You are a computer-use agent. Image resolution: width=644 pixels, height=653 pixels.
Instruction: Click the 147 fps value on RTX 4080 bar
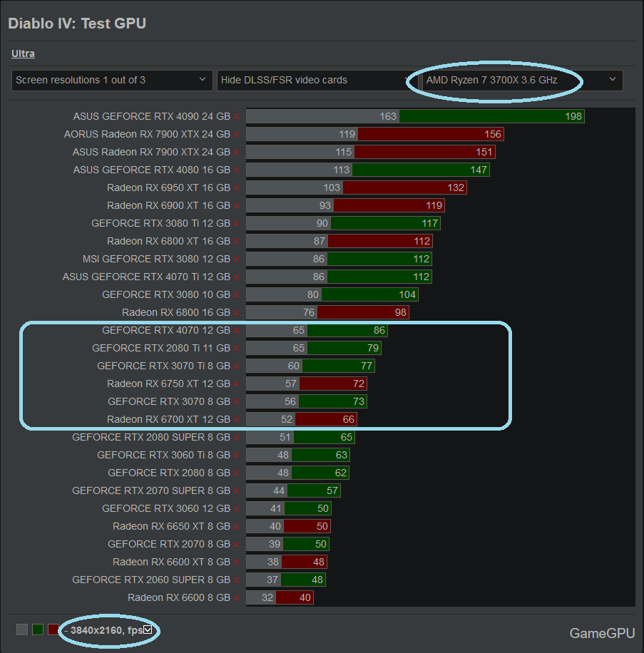(479, 170)
